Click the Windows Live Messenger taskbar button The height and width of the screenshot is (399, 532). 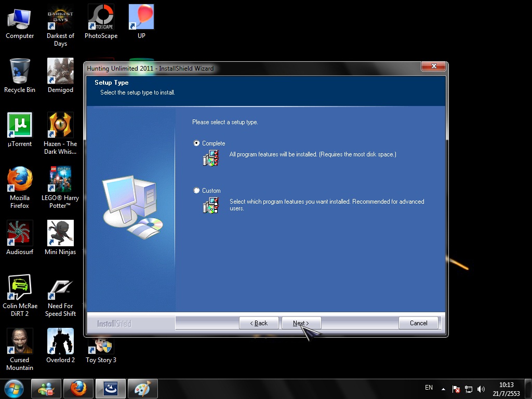tap(46, 389)
